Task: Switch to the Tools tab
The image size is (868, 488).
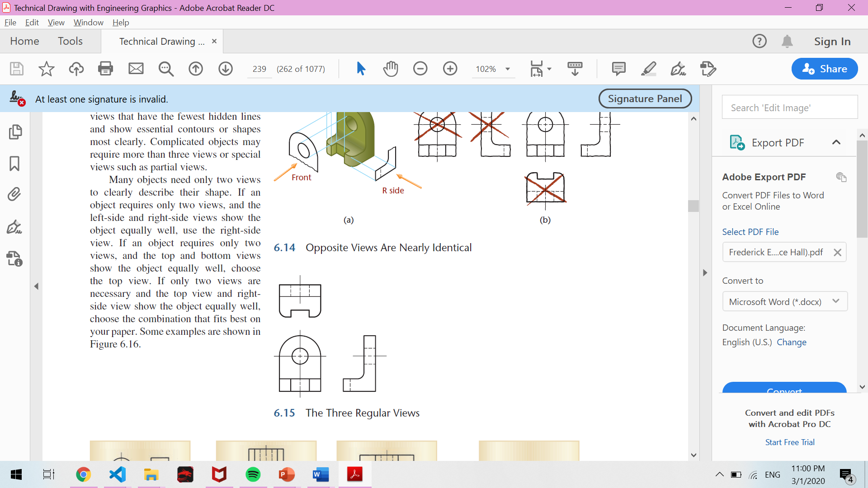Action: click(70, 41)
